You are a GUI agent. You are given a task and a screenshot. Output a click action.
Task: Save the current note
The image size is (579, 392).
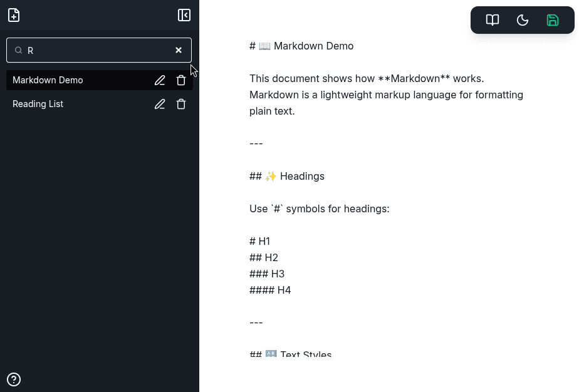tap(552, 19)
